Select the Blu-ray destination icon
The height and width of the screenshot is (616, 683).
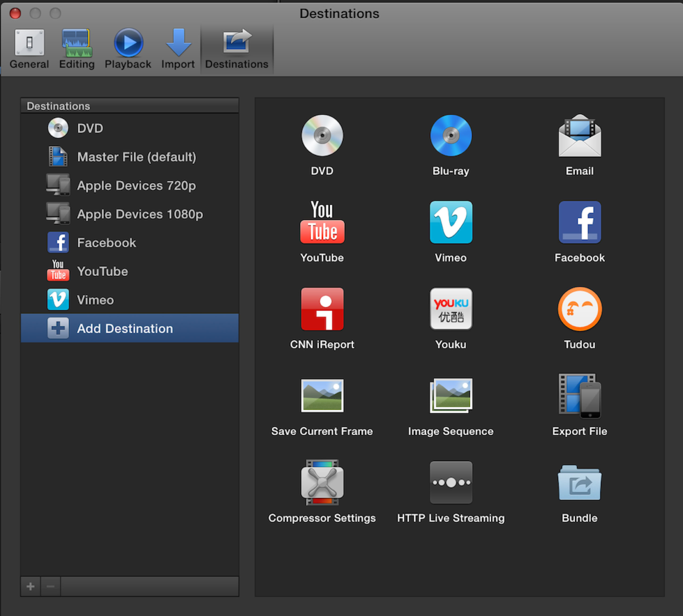451,136
